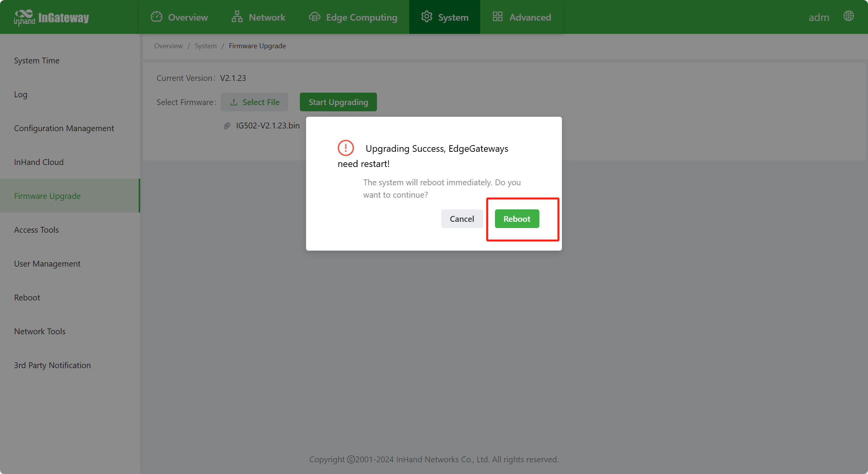This screenshot has height=474, width=868.
Task: Click the red warning exclamation icon
Action: 345,148
